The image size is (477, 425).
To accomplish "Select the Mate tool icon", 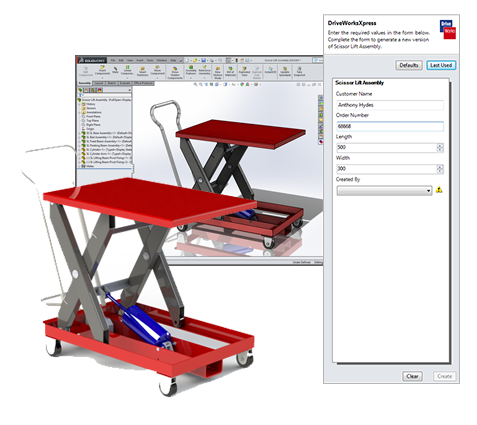I will 115,69.
